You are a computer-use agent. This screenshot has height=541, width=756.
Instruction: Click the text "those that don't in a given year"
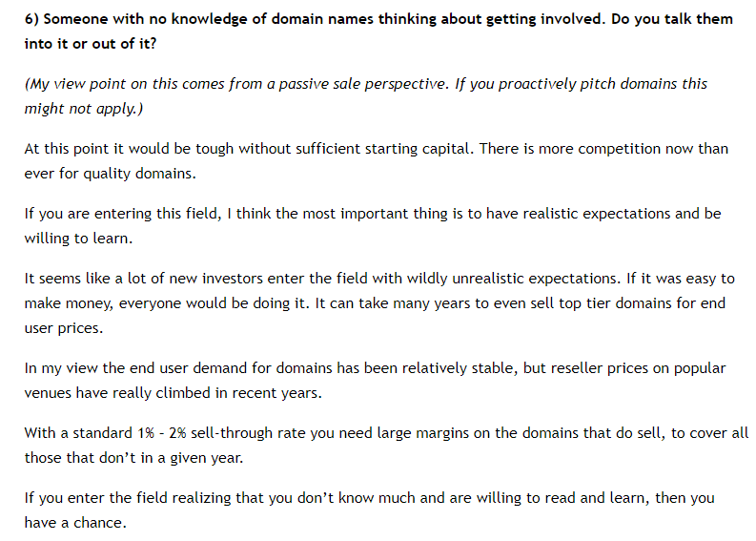click(132, 456)
